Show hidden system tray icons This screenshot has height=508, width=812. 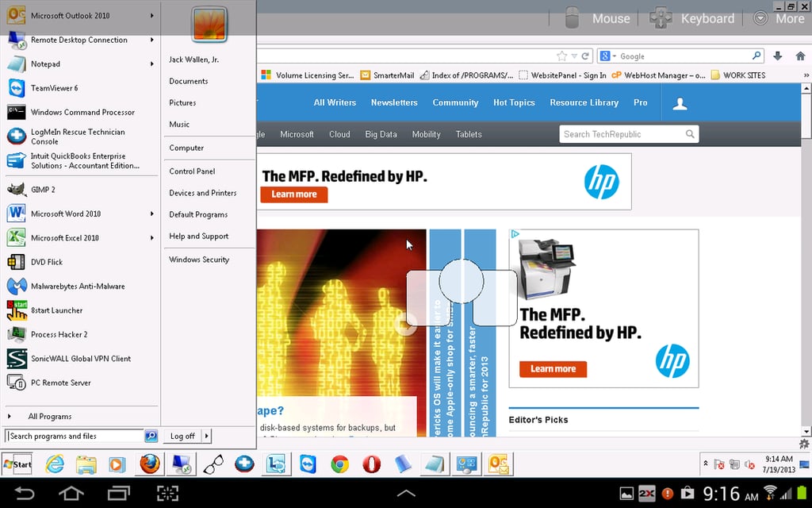coord(705,464)
